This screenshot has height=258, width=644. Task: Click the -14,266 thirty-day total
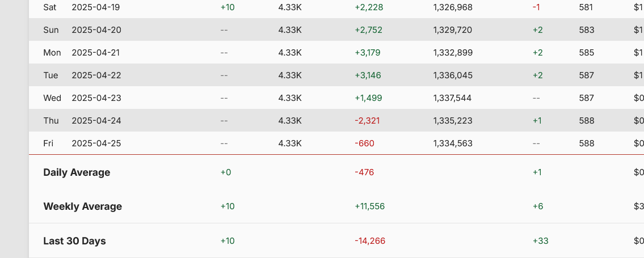(369, 241)
